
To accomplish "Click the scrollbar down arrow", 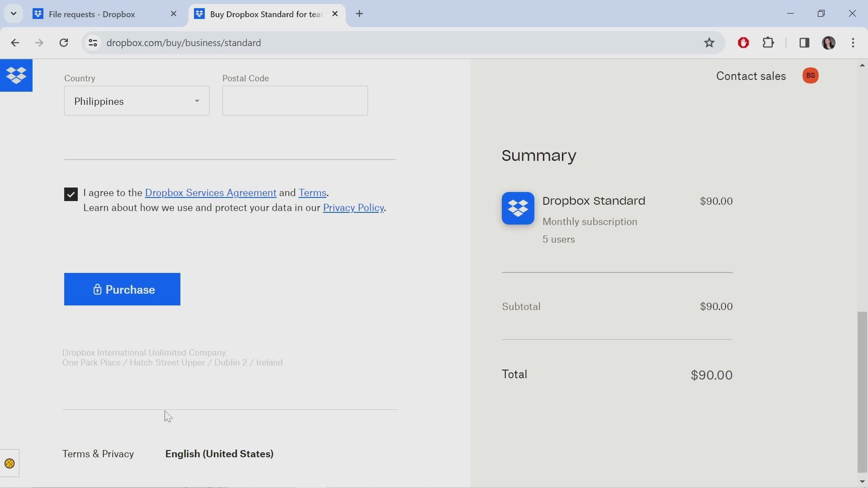I will click(862, 482).
